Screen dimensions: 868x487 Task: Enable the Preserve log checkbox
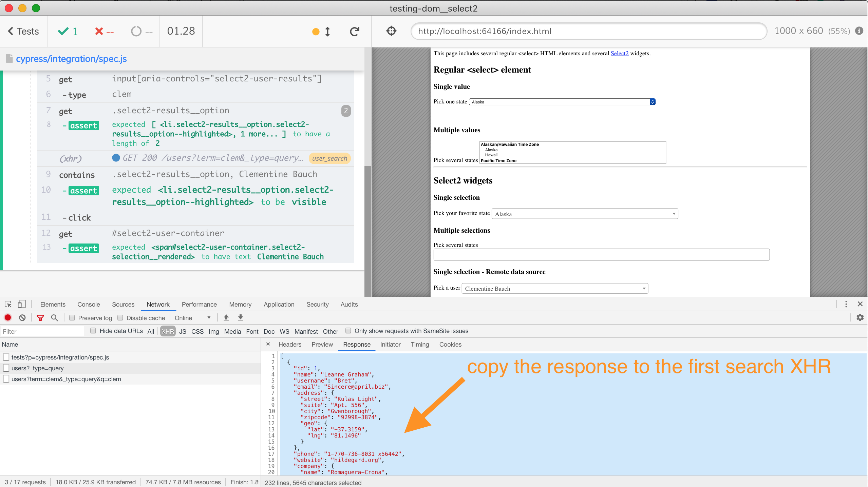pyautogui.click(x=72, y=318)
